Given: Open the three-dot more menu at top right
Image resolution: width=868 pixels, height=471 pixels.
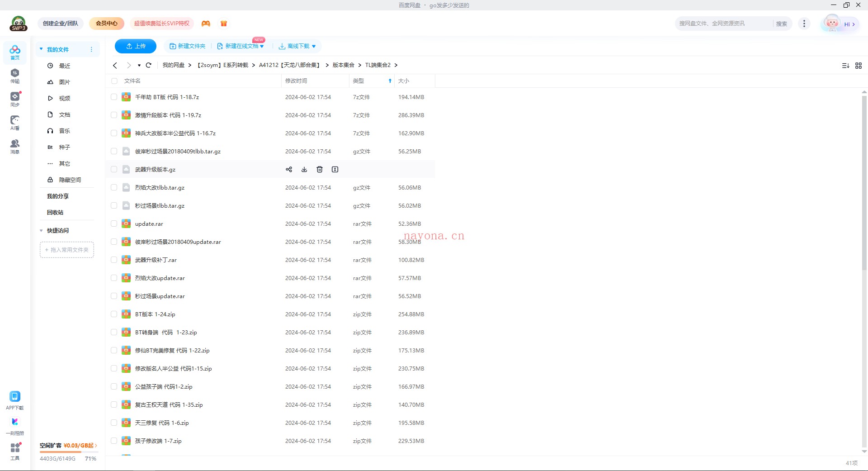Looking at the screenshot, I should pos(804,24).
